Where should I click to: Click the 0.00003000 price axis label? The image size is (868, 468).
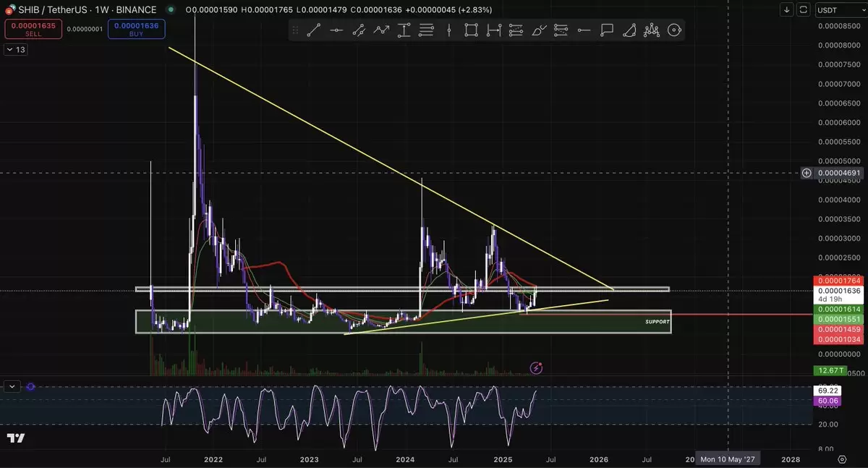click(x=840, y=238)
